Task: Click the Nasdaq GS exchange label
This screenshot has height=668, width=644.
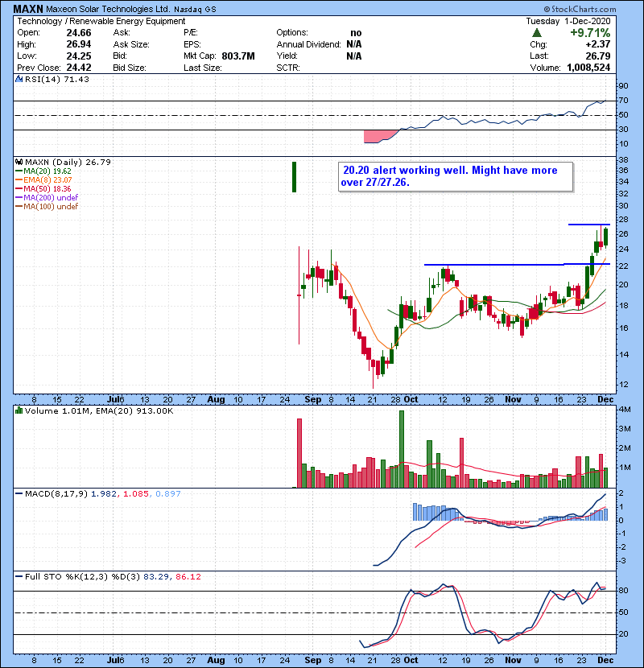Action: click(x=195, y=10)
